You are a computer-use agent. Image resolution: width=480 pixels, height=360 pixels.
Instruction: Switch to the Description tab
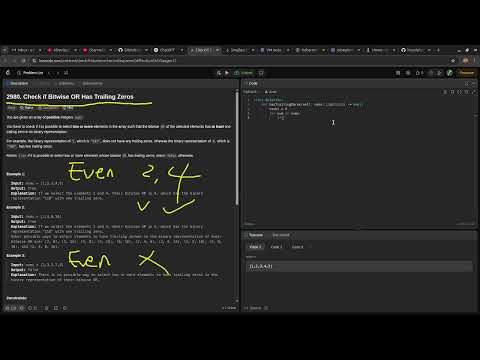18,83
